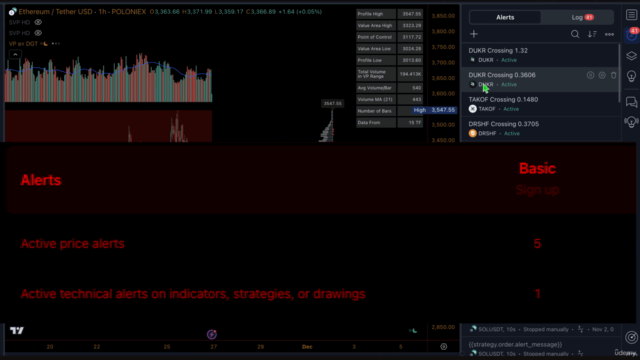
Task: Delete the DUKR Crossing 0.3606 alert
Action: [x=613, y=75]
